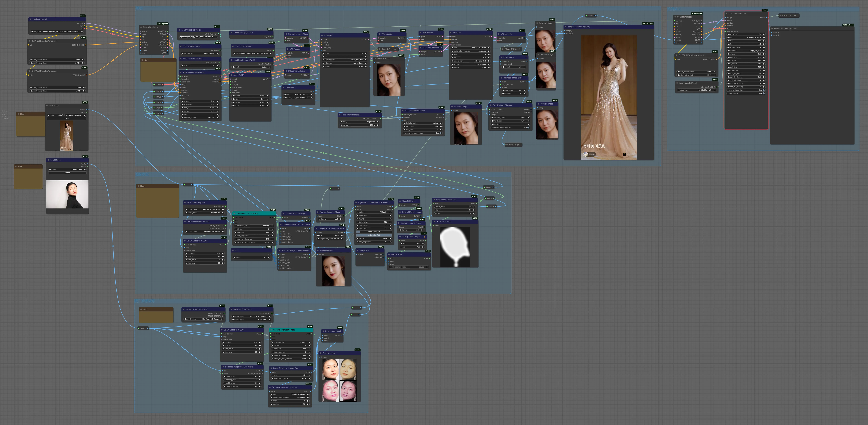
Task: Click the Load PuLID Model title dot
Action: coord(233,46)
